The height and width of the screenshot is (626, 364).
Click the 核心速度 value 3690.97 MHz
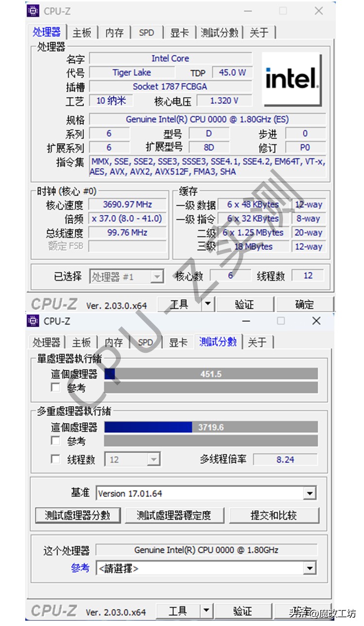(x=128, y=205)
